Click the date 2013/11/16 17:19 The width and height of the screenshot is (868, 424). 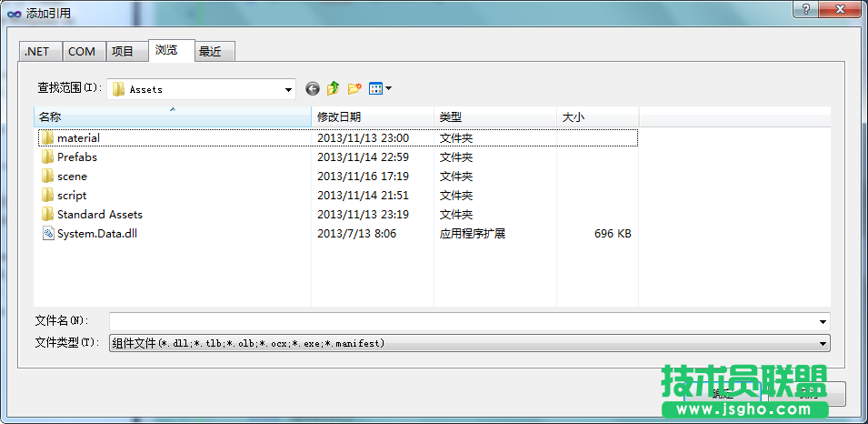[364, 177]
